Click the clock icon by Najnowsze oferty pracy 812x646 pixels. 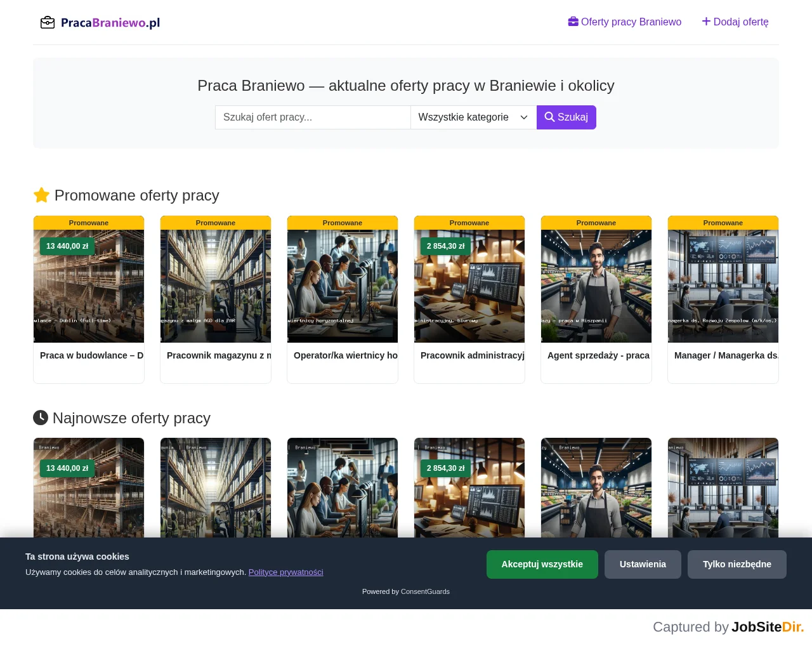tap(41, 418)
